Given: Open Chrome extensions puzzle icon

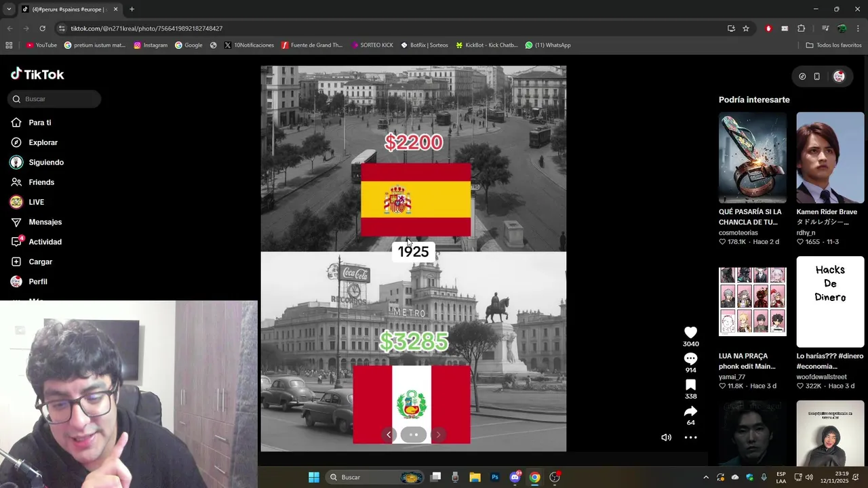Looking at the screenshot, I should pos(801,28).
